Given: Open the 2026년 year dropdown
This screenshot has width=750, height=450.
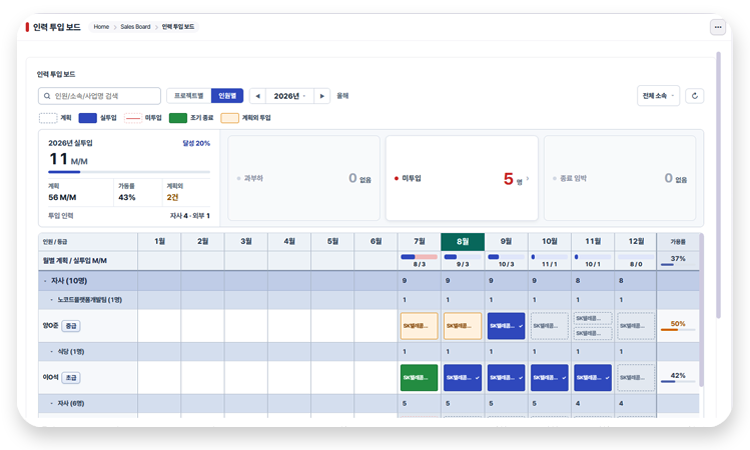Looking at the screenshot, I should tap(289, 96).
